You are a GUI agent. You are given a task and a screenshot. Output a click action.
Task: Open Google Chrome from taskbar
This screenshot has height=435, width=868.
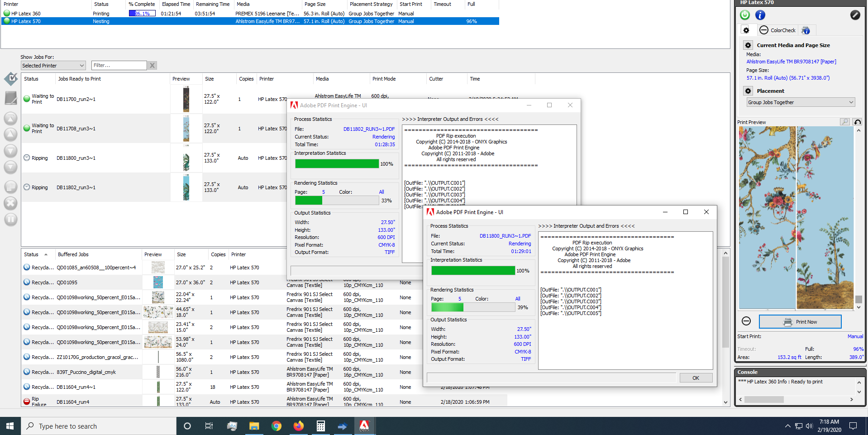coord(276,426)
